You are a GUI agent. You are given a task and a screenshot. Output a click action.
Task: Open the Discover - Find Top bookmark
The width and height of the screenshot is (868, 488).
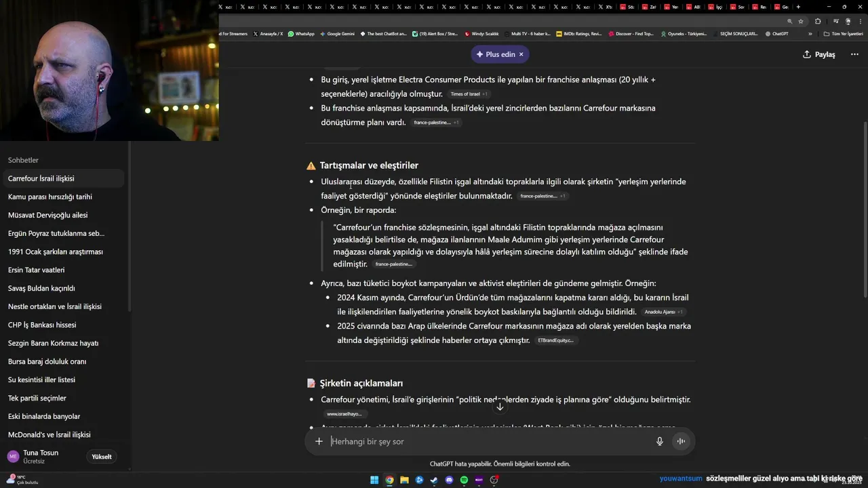[x=631, y=34]
